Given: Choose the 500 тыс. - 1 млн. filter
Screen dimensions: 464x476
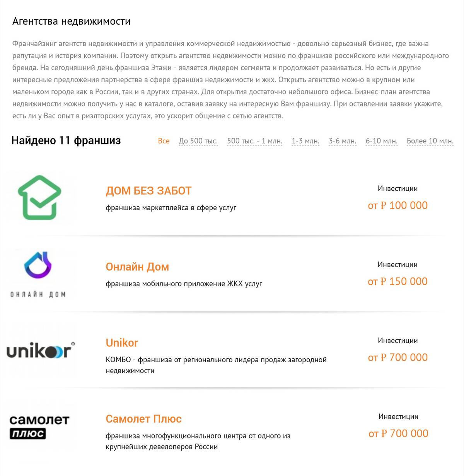Looking at the screenshot, I should (x=255, y=141).
